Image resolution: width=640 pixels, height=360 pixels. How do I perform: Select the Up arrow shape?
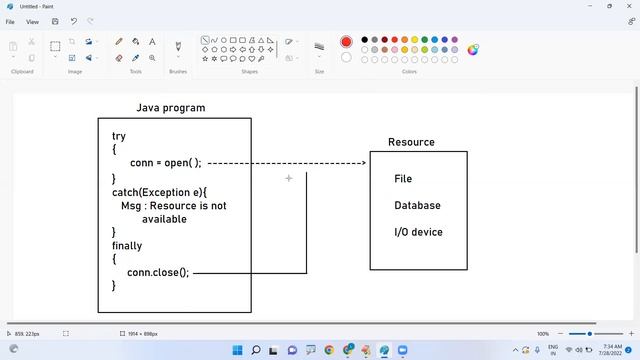[252, 49]
